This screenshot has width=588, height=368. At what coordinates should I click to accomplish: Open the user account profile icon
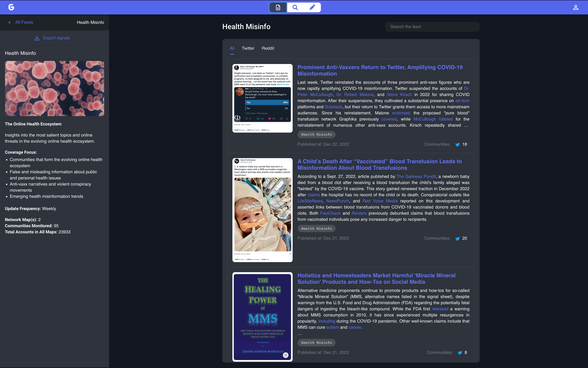[576, 7]
